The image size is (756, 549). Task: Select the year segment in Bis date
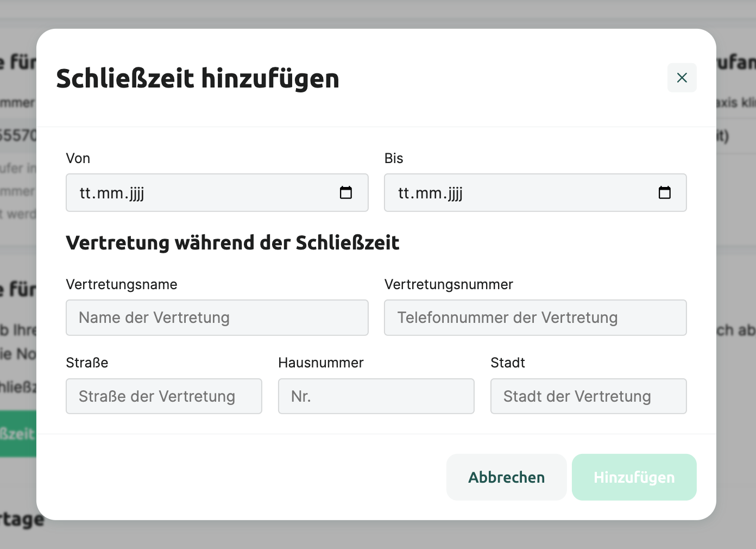(455, 193)
